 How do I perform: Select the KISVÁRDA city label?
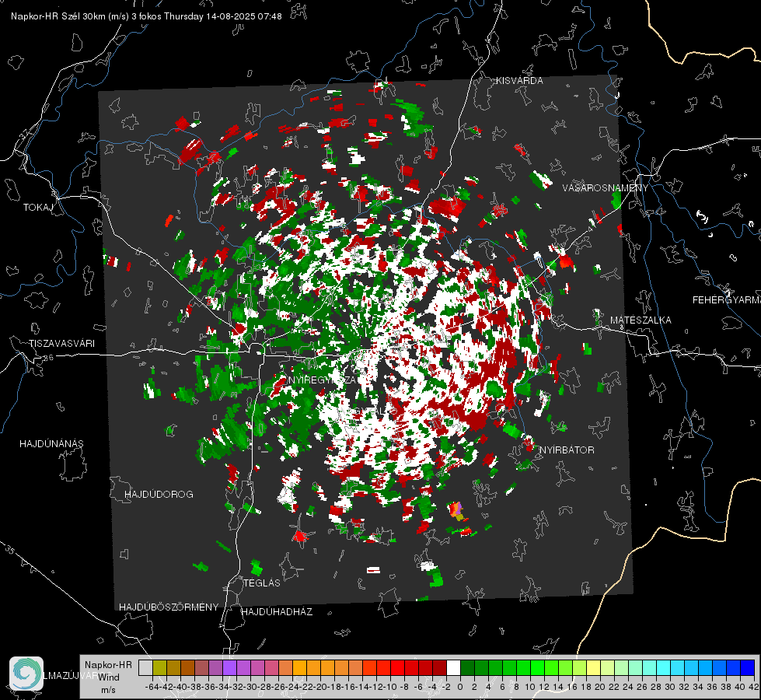pyautogui.click(x=519, y=81)
